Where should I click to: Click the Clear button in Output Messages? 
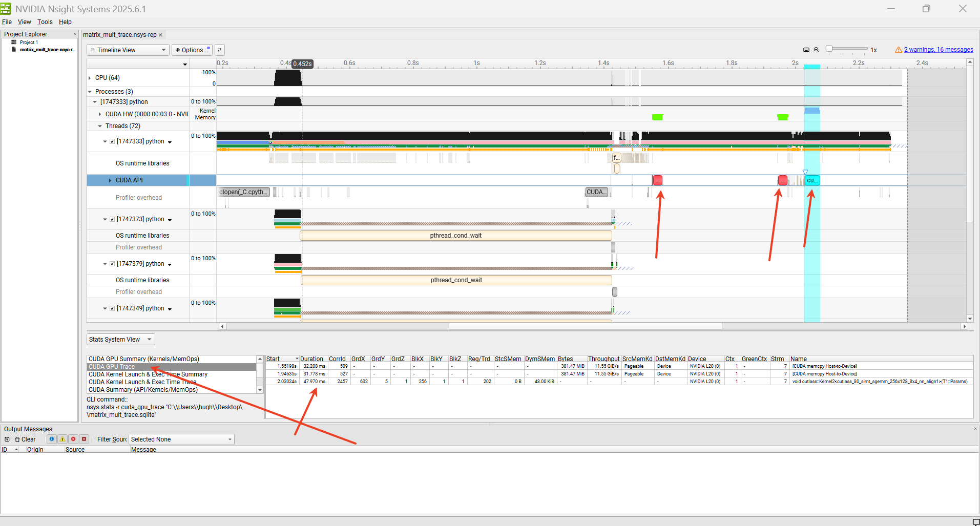click(25, 439)
